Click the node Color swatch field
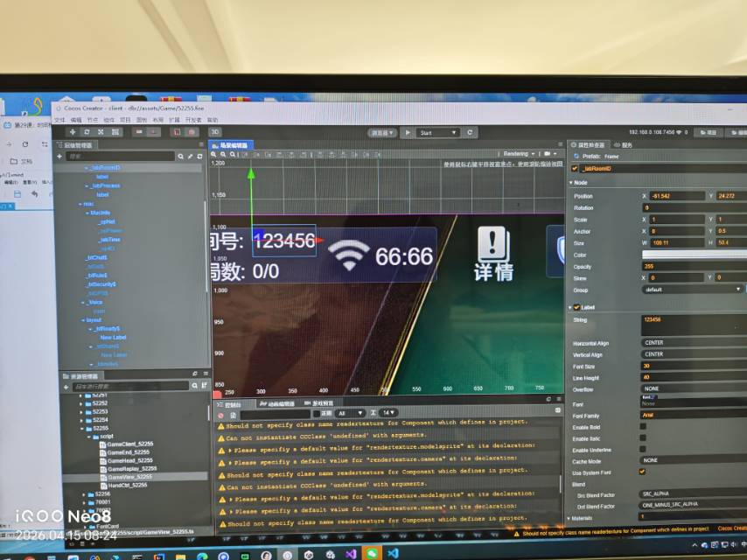This screenshot has height=560, width=747. 691,255
